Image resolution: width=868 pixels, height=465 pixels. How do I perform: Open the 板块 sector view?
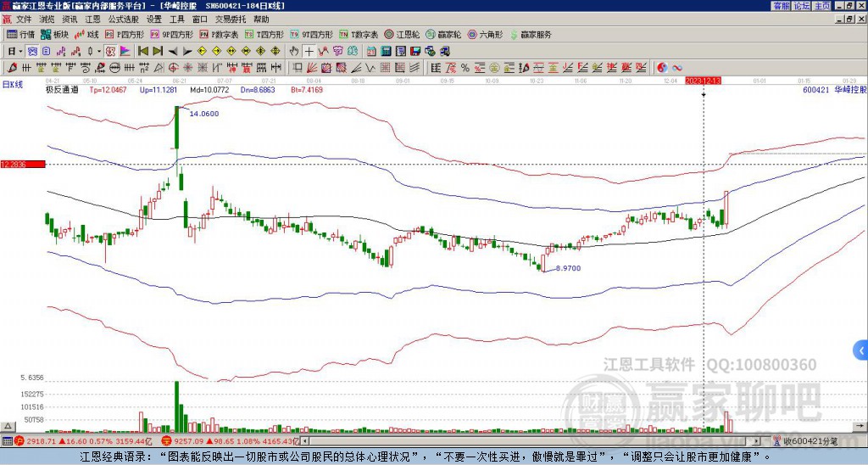(x=54, y=34)
